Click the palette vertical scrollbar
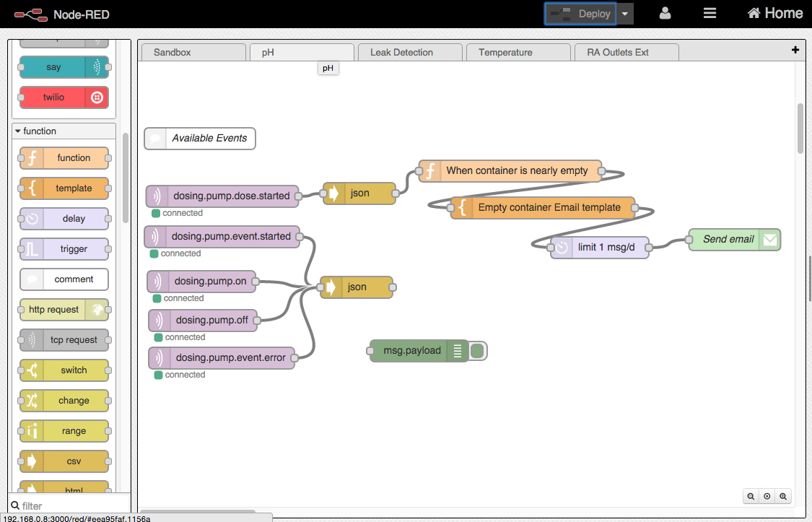 click(126, 178)
